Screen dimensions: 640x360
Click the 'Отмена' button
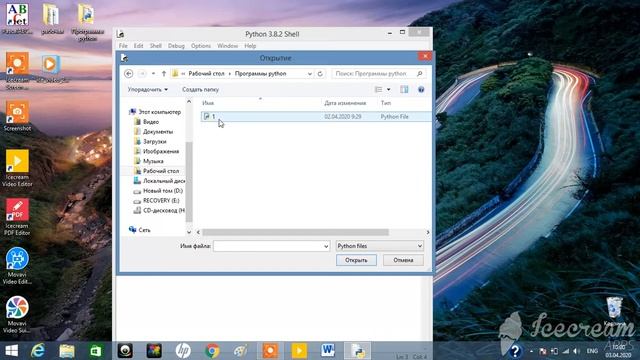coord(403,260)
